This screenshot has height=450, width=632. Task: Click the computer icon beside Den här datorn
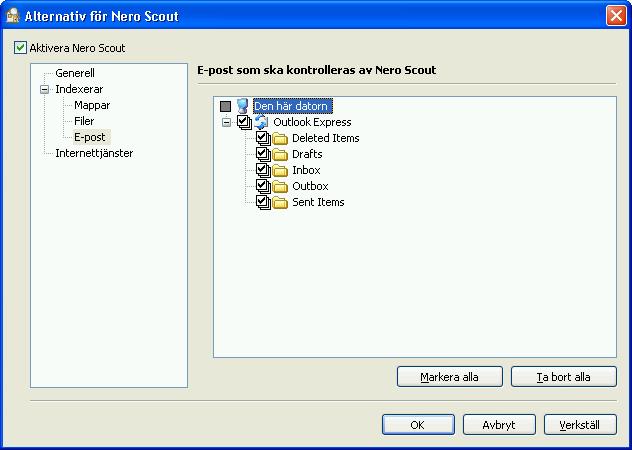[242, 106]
